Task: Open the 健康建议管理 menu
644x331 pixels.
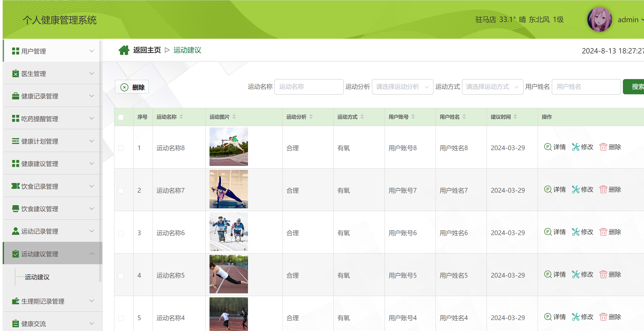Action: coord(52,163)
